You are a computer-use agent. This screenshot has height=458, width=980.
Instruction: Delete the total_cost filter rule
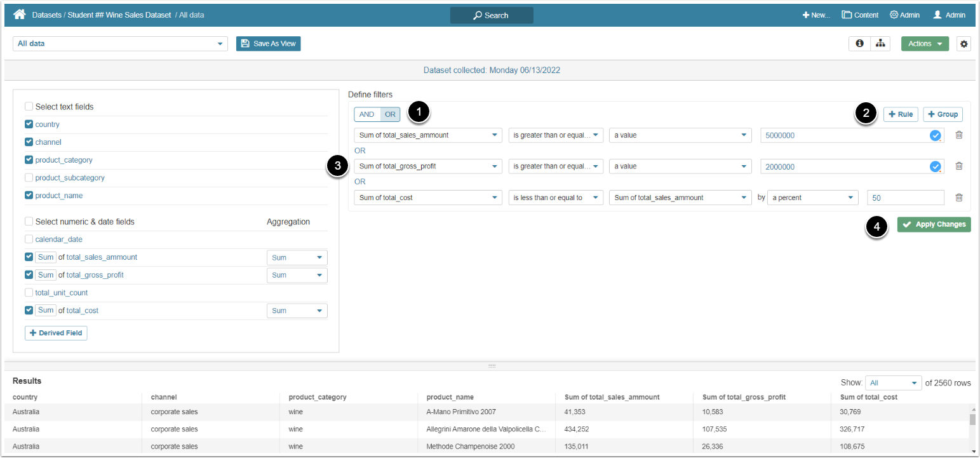pos(959,198)
